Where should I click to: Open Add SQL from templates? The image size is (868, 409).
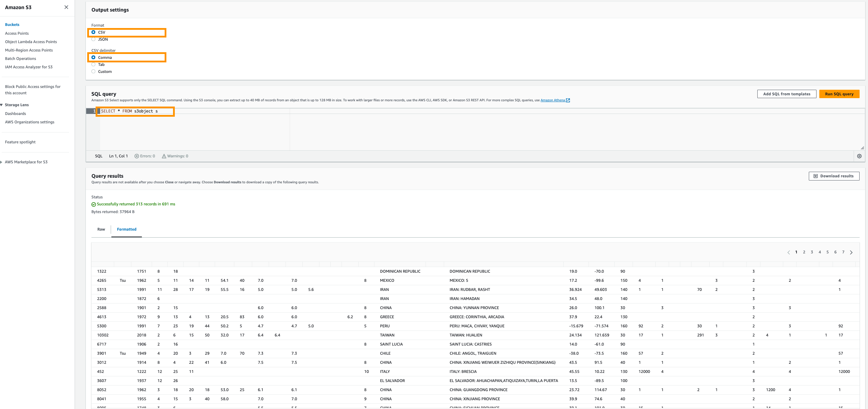[786, 94]
